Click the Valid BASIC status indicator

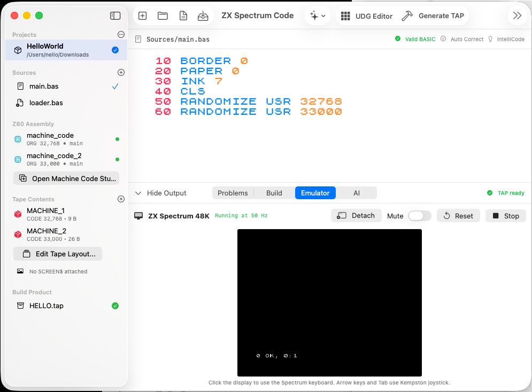pyautogui.click(x=415, y=39)
